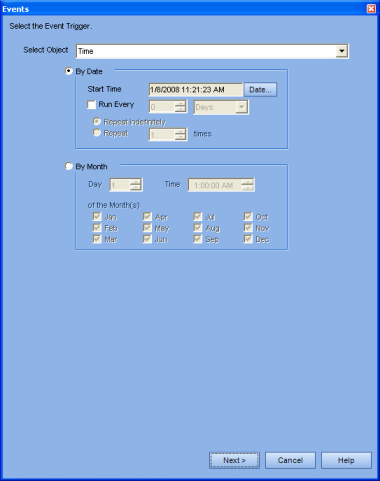Toggle the Oct checkbox

click(x=248, y=217)
